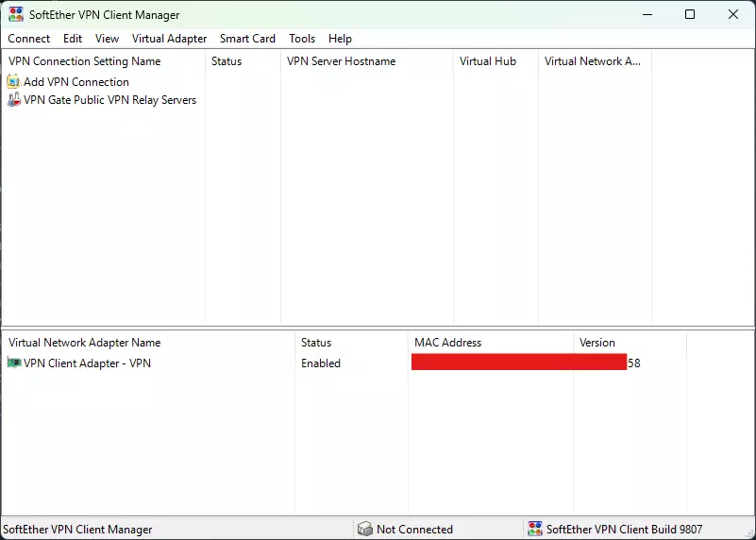Click the adapter list Status column header
Image resolution: width=756 pixels, height=540 pixels.
(351, 343)
